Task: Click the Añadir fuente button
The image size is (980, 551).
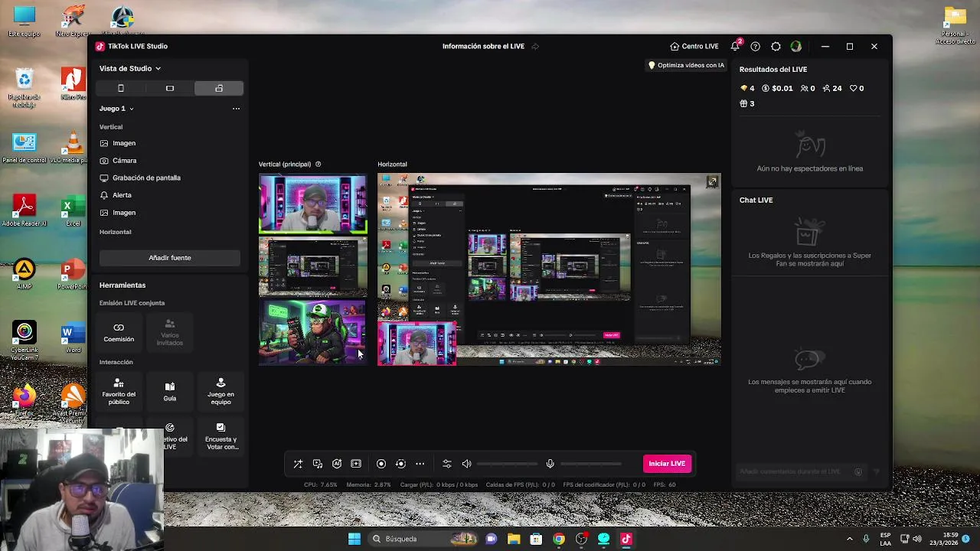Action: (170, 258)
